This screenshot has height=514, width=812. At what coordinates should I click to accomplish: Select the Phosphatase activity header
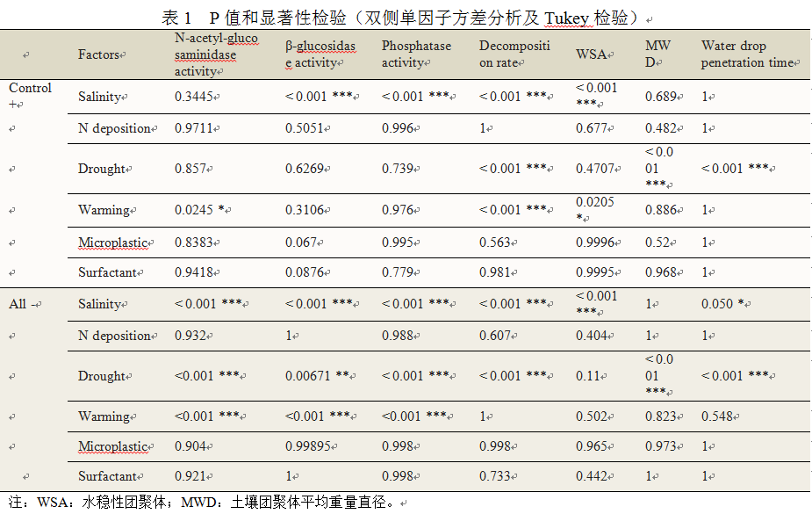[x=416, y=54]
